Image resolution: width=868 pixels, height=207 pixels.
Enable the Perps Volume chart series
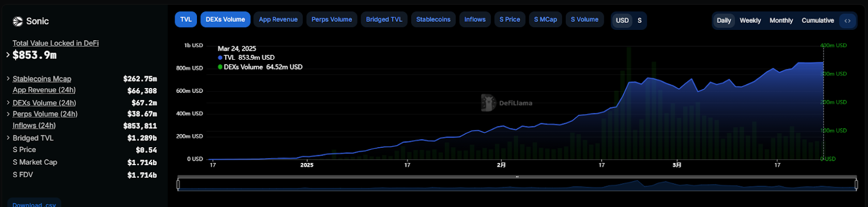click(x=331, y=20)
